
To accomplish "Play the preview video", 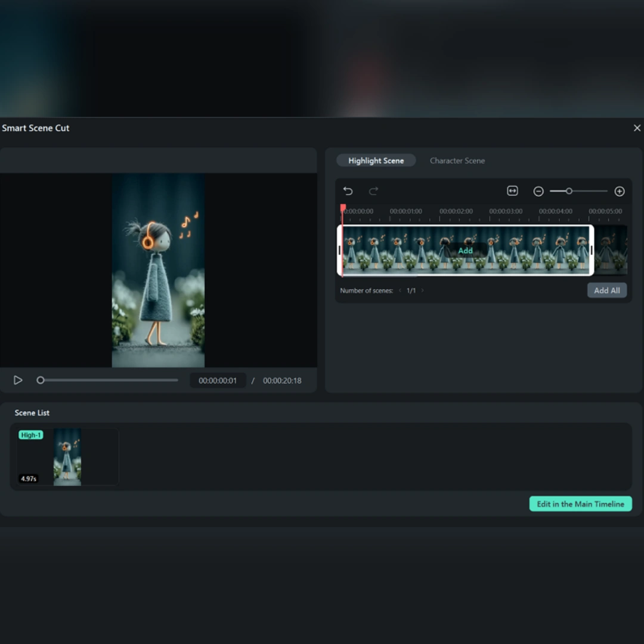I will pyautogui.click(x=18, y=380).
